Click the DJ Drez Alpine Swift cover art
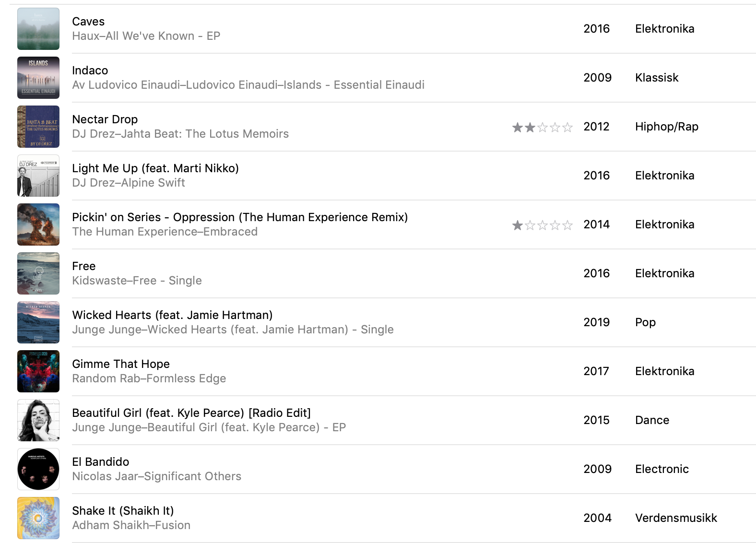The width and height of the screenshot is (756, 543). tap(38, 176)
